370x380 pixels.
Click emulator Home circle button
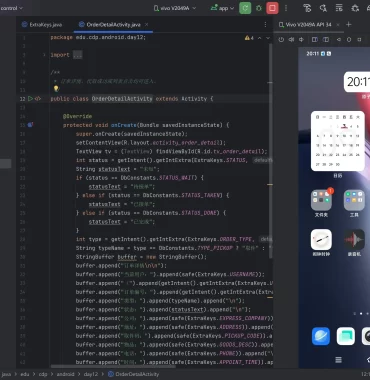click(349, 40)
